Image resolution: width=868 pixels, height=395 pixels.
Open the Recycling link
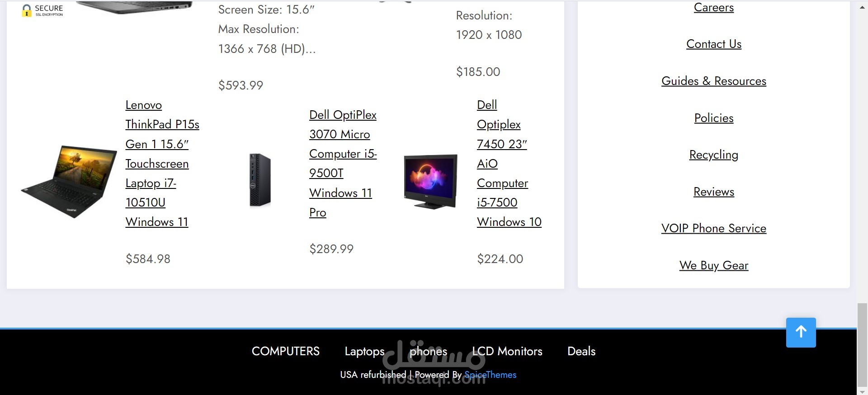tap(714, 155)
